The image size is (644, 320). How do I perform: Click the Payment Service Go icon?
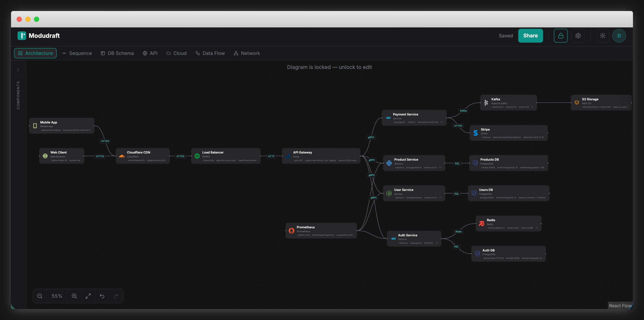click(388, 118)
